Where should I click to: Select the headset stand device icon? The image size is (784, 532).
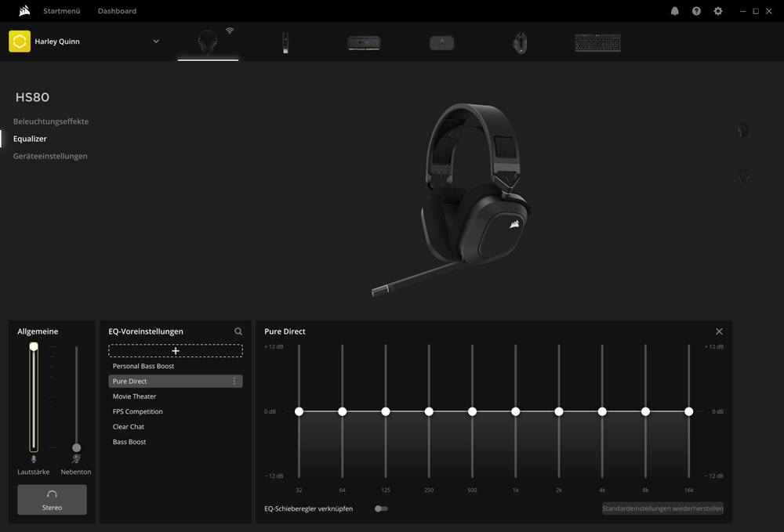(x=441, y=43)
